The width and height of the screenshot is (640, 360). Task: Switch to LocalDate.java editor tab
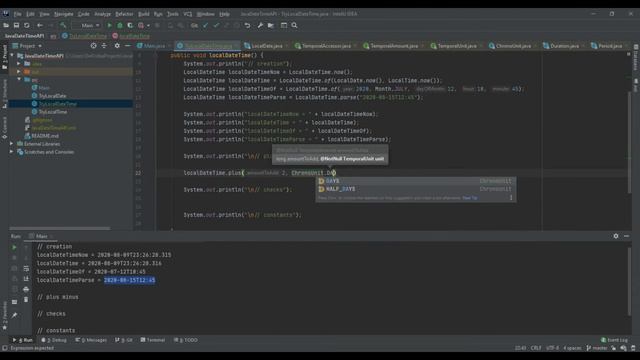pyautogui.click(x=267, y=46)
